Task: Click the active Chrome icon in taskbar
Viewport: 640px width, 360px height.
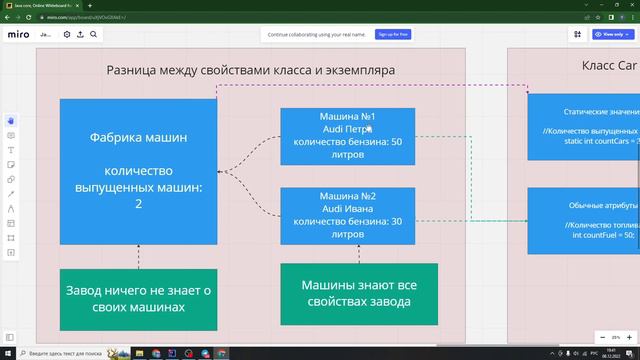Action: pos(221,353)
